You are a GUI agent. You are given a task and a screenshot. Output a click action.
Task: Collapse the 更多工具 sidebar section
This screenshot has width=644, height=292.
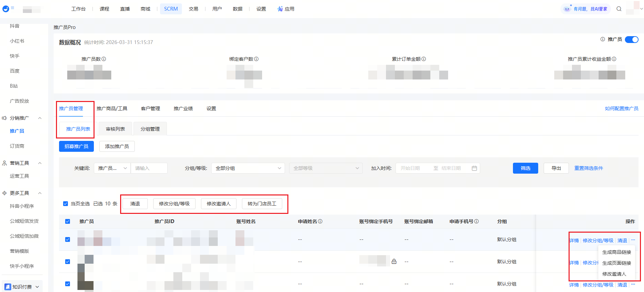pyautogui.click(x=40, y=193)
